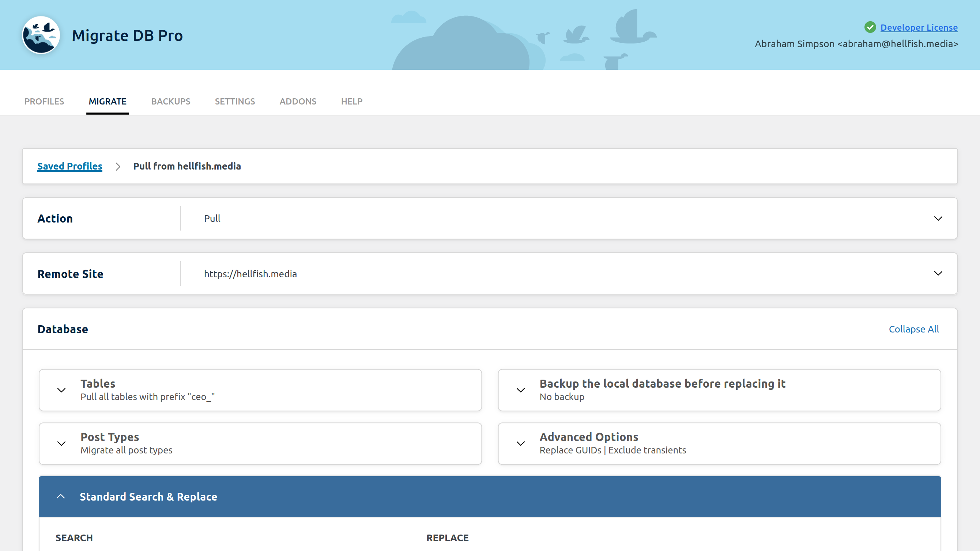Switch to the Profiles tab
The width and height of the screenshot is (980, 551).
[44, 102]
